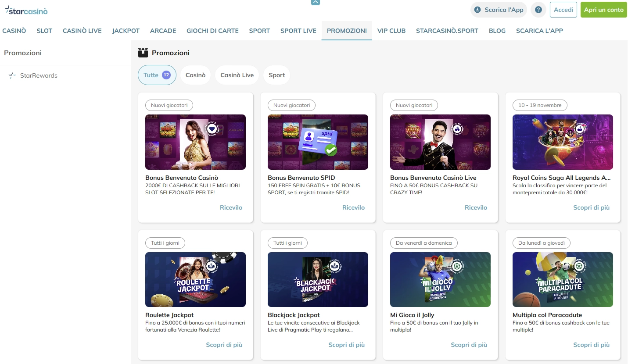The width and height of the screenshot is (628, 364).
Task: Navigate to SPORT LIVE
Action: point(298,30)
